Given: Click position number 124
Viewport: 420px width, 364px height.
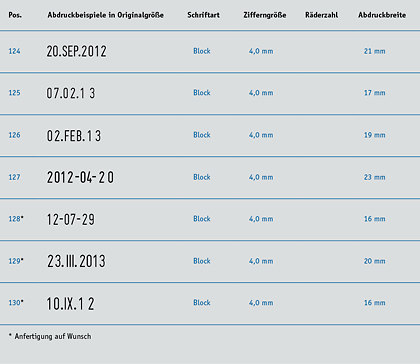Looking at the screenshot, I should (14, 51).
